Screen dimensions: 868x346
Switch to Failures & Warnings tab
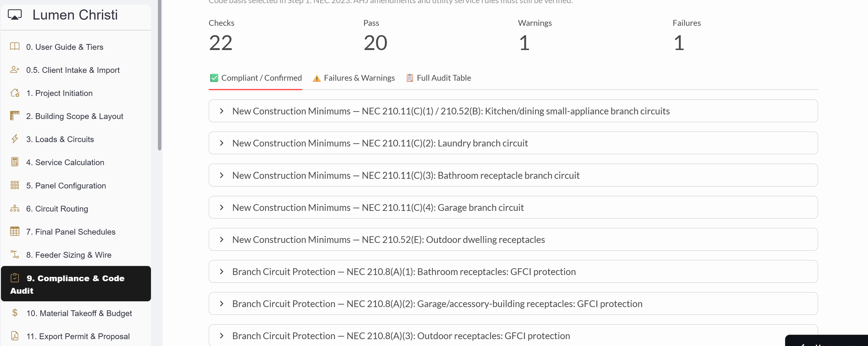tap(354, 78)
